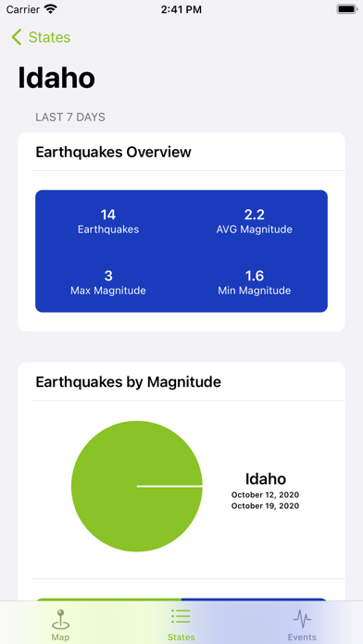Tap the 1.6 Min Magnitude stat

click(x=255, y=282)
